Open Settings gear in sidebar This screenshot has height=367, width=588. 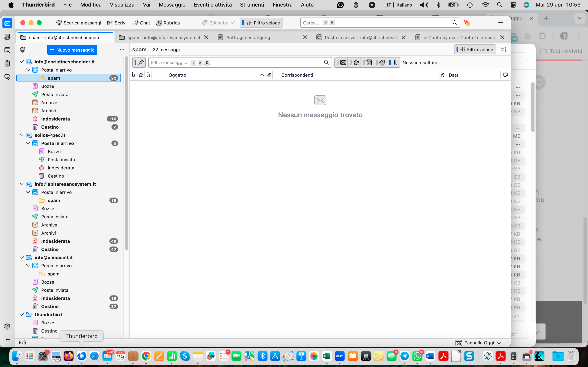click(7, 326)
